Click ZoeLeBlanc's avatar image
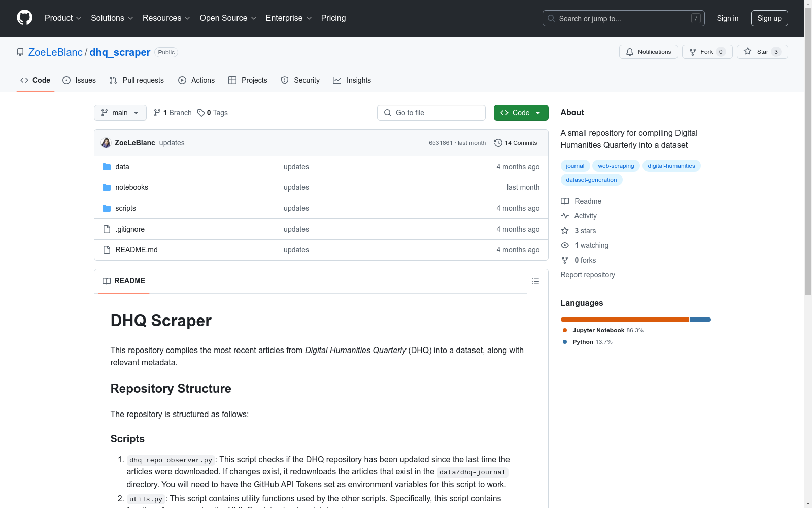This screenshot has width=812, height=508. pyautogui.click(x=106, y=143)
